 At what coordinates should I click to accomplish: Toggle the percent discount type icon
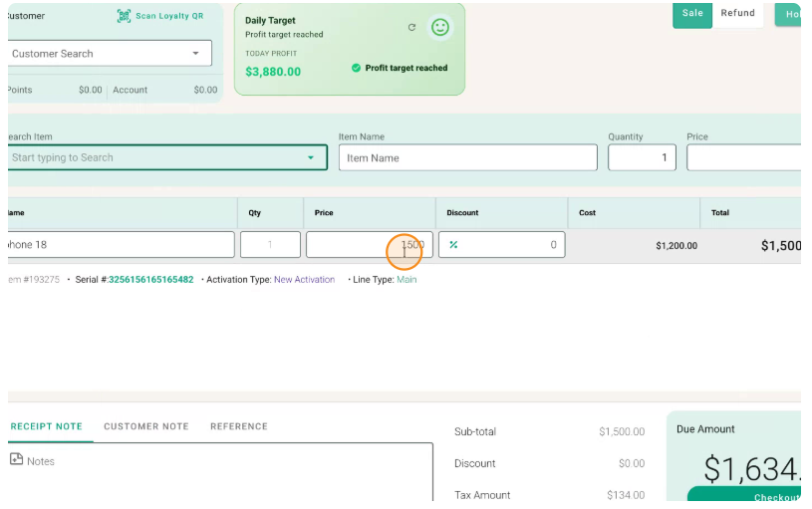click(453, 245)
